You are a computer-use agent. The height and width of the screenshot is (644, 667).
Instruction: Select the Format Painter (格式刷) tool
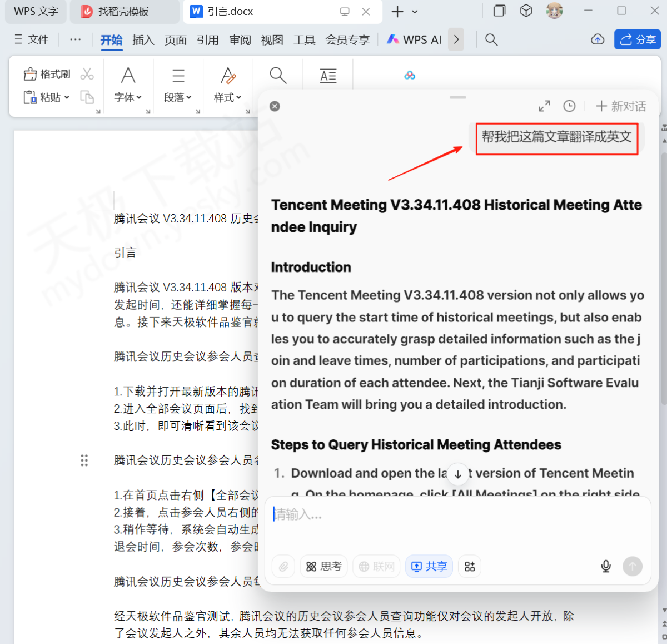(x=47, y=74)
